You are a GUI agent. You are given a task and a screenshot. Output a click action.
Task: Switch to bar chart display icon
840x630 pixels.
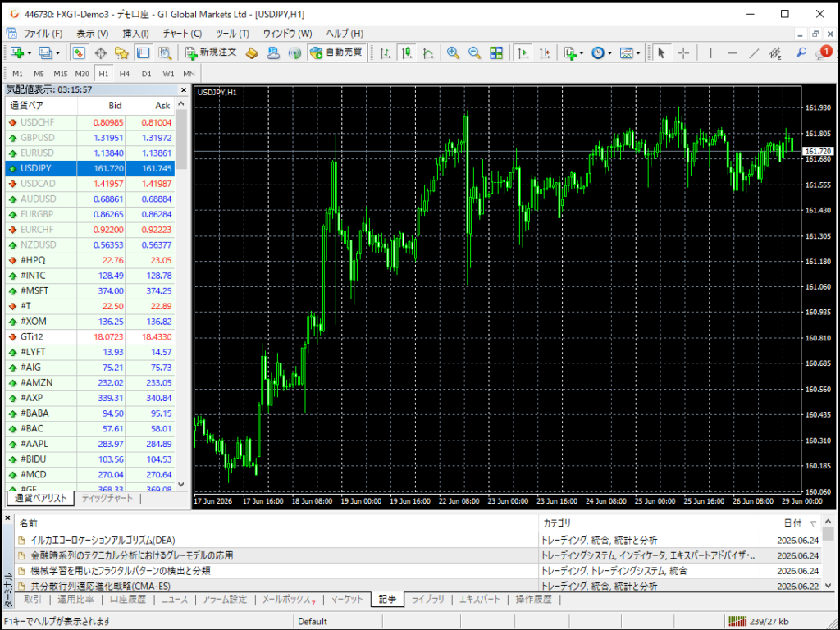385,52
